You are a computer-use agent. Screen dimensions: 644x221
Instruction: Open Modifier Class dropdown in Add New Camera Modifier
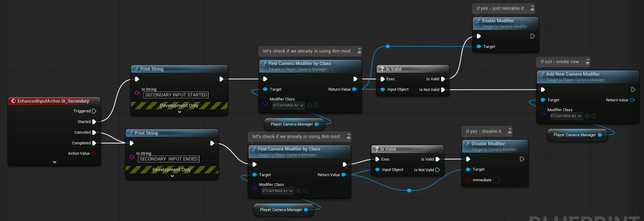pos(566,116)
